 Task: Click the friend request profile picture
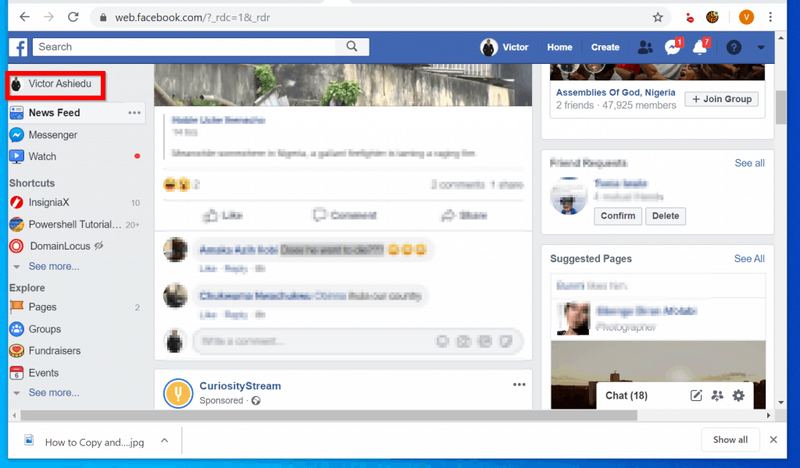568,196
